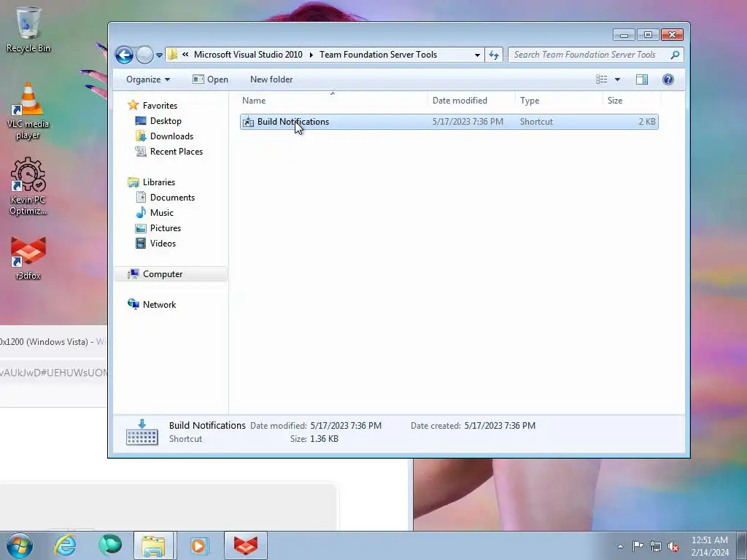Click Windows Explorer taskbar button
The image size is (747, 560).
[x=153, y=545]
